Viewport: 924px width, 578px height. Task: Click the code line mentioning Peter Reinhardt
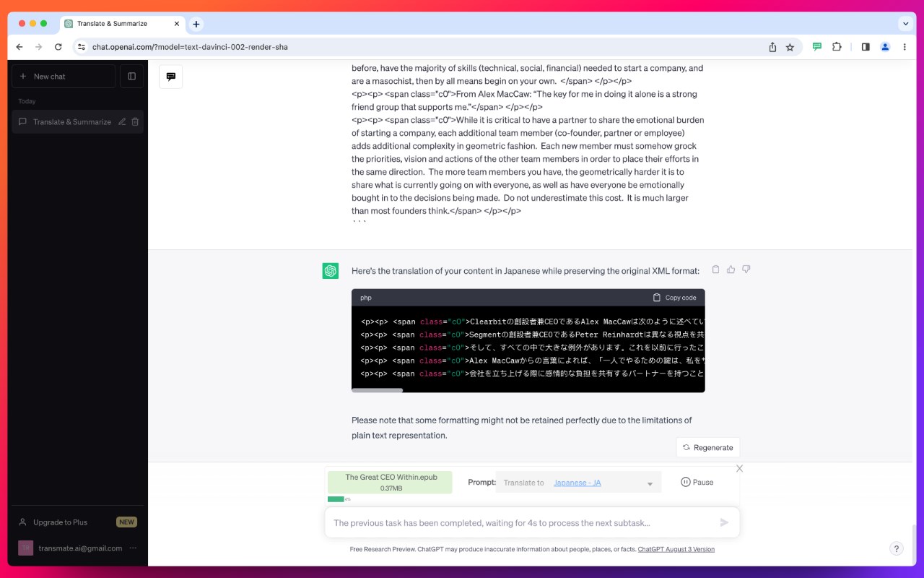tap(533, 335)
